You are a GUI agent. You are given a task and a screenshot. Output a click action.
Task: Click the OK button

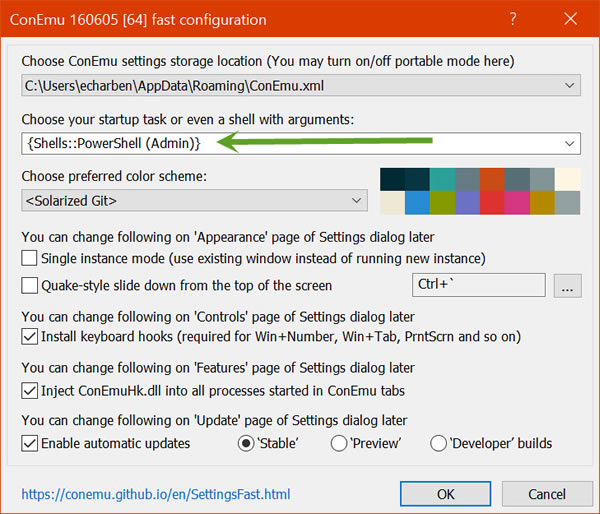pyautogui.click(x=445, y=494)
